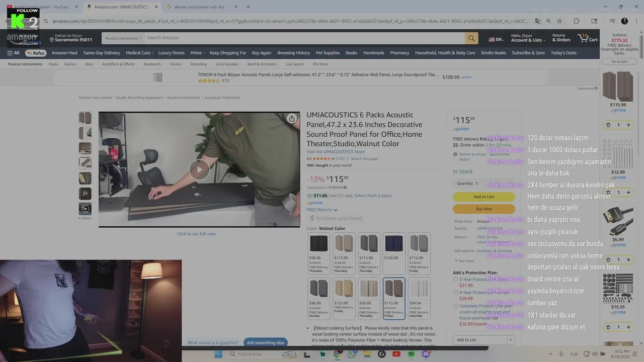Click the Chrome profile avatar

click(x=624, y=21)
